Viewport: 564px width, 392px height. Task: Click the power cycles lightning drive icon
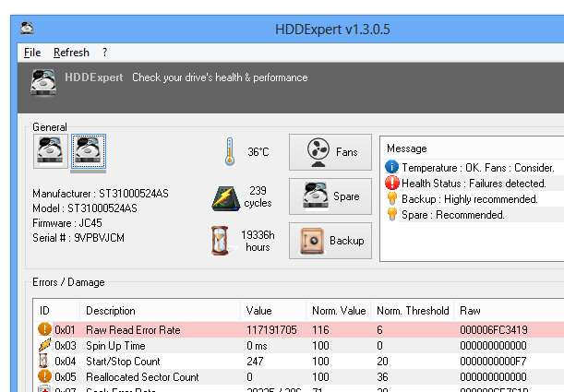point(225,198)
